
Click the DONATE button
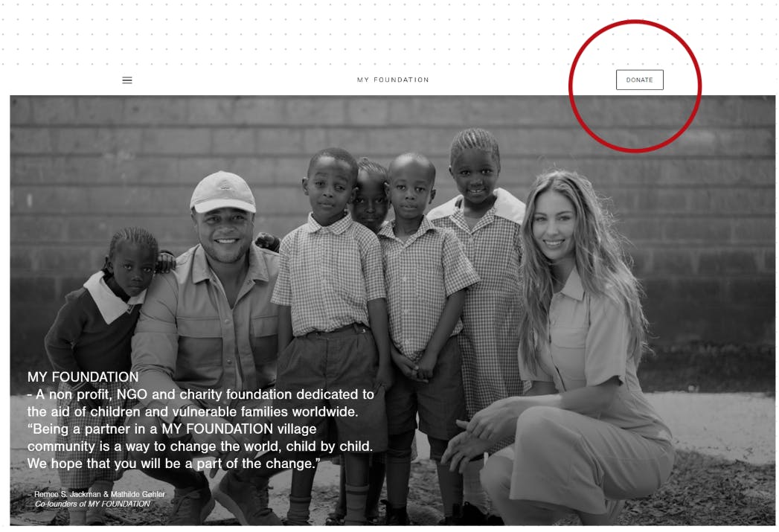639,80
